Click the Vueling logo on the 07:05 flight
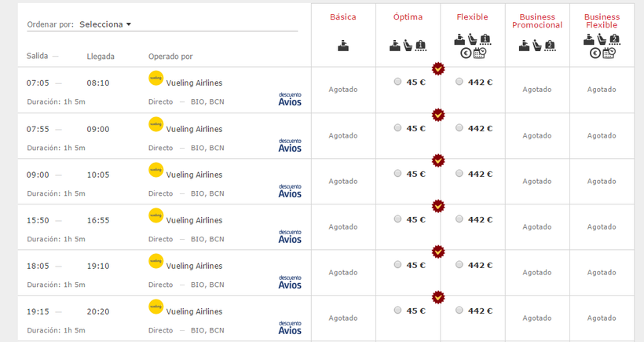Image resolution: width=644 pixels, height=342 pixels. tap(156, 78)
